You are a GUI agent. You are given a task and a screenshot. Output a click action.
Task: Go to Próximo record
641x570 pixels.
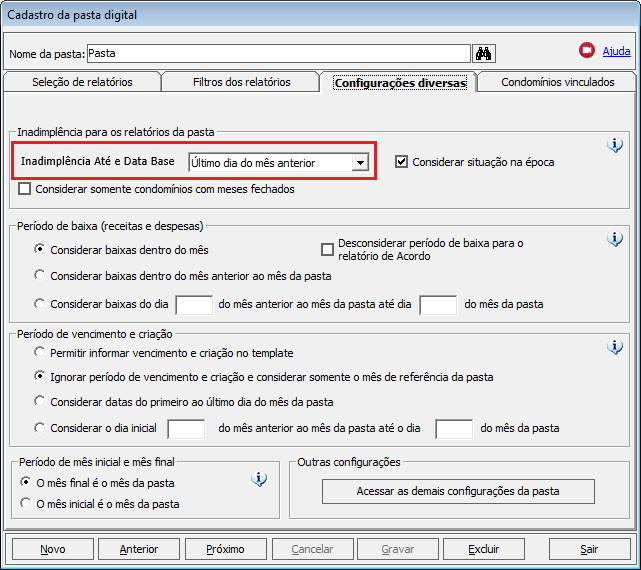(226, 549)
